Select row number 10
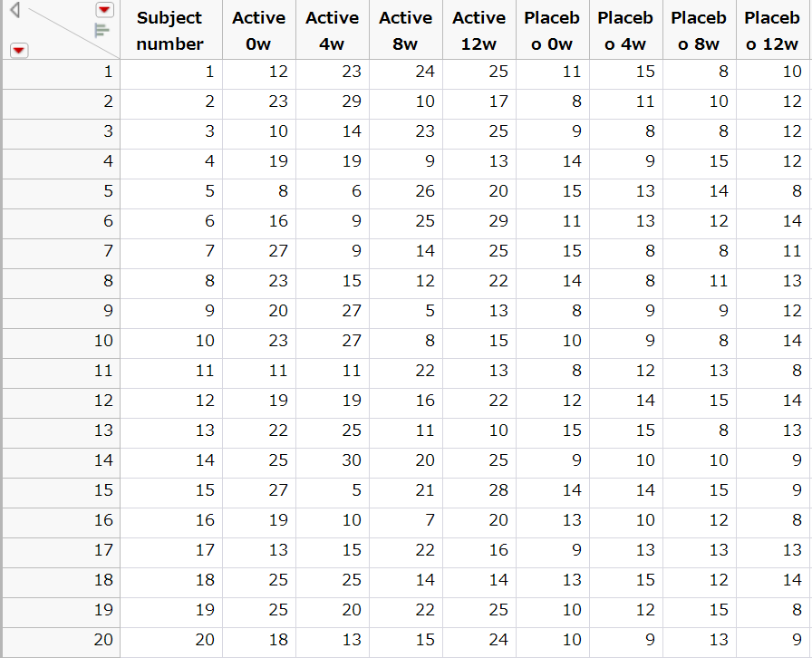The width and height of the screenshot is (812, 658). (61, 342)
